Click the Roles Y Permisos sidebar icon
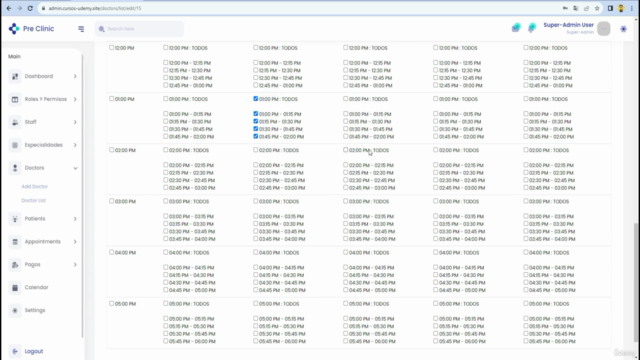The image size is (640, 360). [15, 99]
